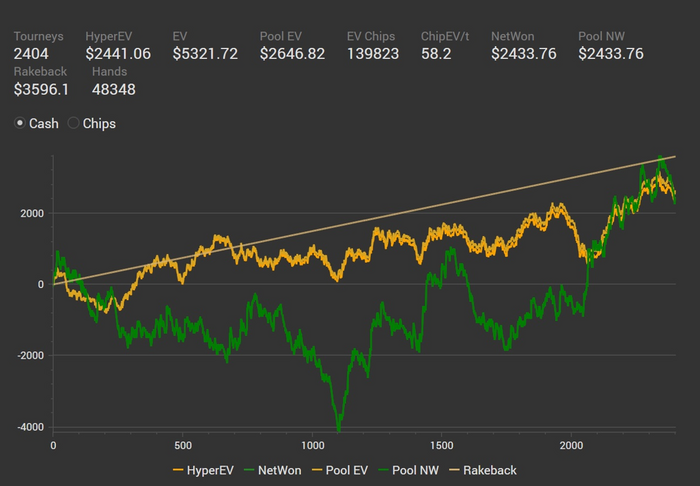
Task: Click the Hands stat label
Action: click(109, 72)
